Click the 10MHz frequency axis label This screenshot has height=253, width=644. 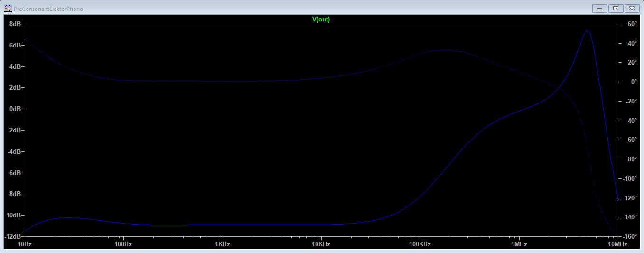617,244
